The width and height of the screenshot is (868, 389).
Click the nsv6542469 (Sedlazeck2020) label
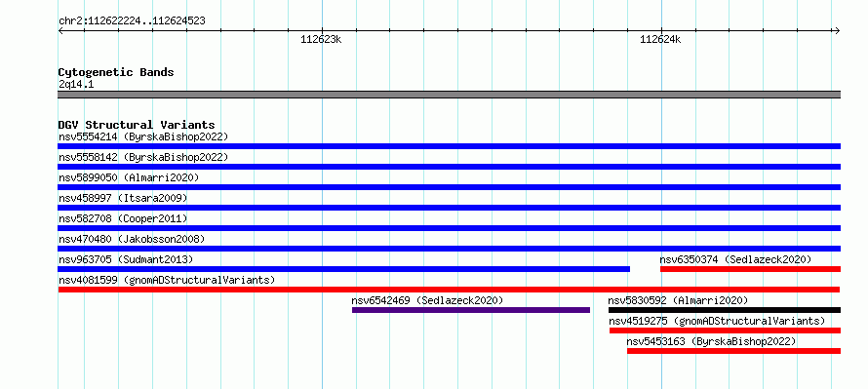click(427, 300)
